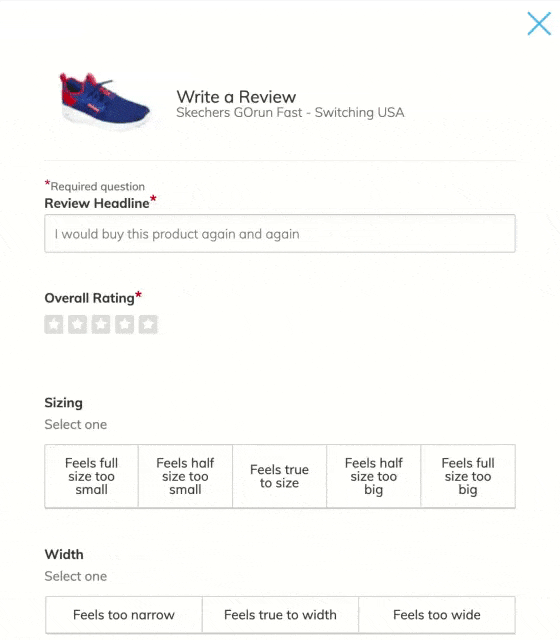Select Feels true to width
The height and width of the screenshot is (640, 560).
(x=280, y=615)
